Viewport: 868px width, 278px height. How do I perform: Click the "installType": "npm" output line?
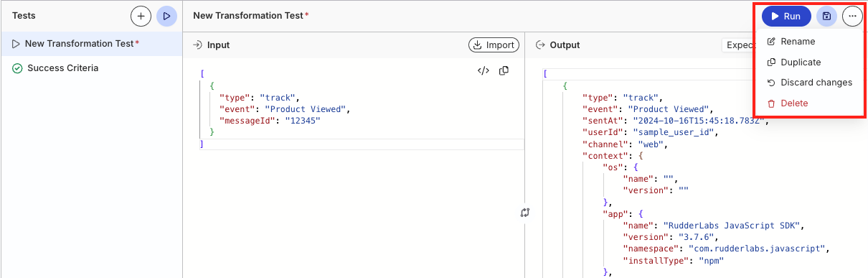pyautogui.click(x=673, y=261)
